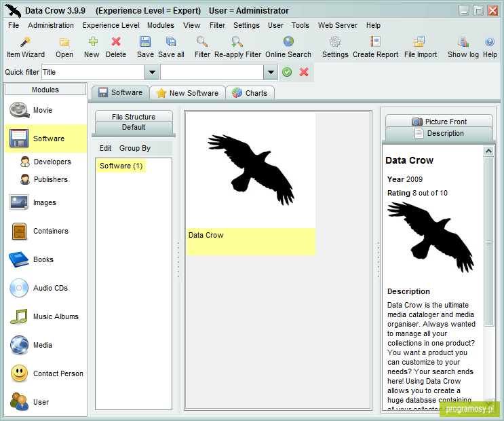Viewport: 504px width, 421px height.
Task: Click the quick filter value input field
Action: click(x=212, y=72)
